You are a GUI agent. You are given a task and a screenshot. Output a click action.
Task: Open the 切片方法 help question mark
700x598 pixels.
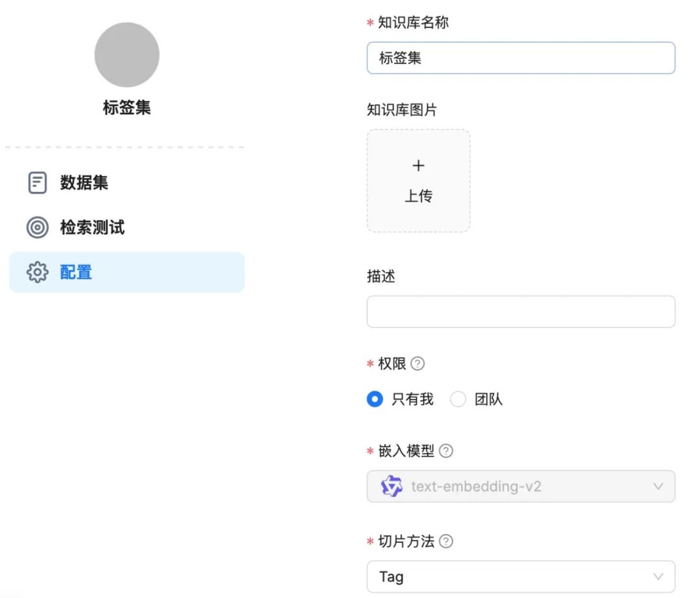point(445,542)
